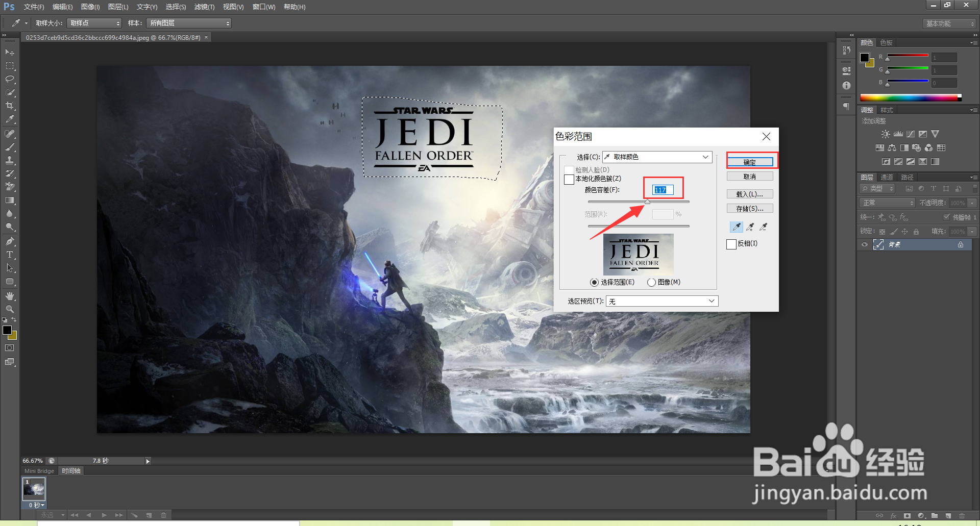
Task: Select the Brush tool
Action: 10,147
